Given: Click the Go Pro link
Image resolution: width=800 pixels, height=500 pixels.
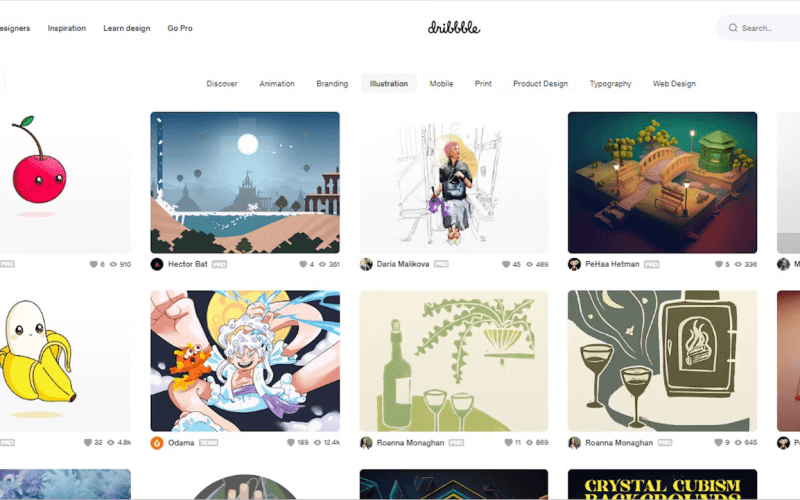Looking at the screenshot, I should 180,28.
